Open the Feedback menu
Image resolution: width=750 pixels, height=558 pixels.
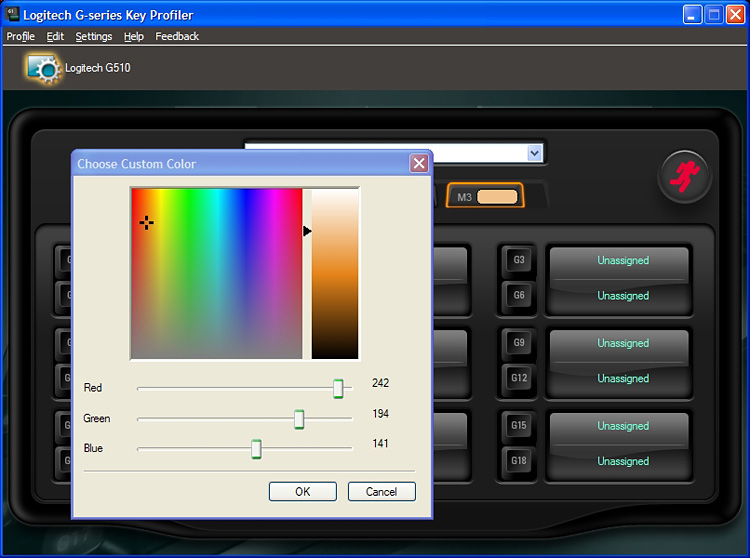(x=177, y=36)
